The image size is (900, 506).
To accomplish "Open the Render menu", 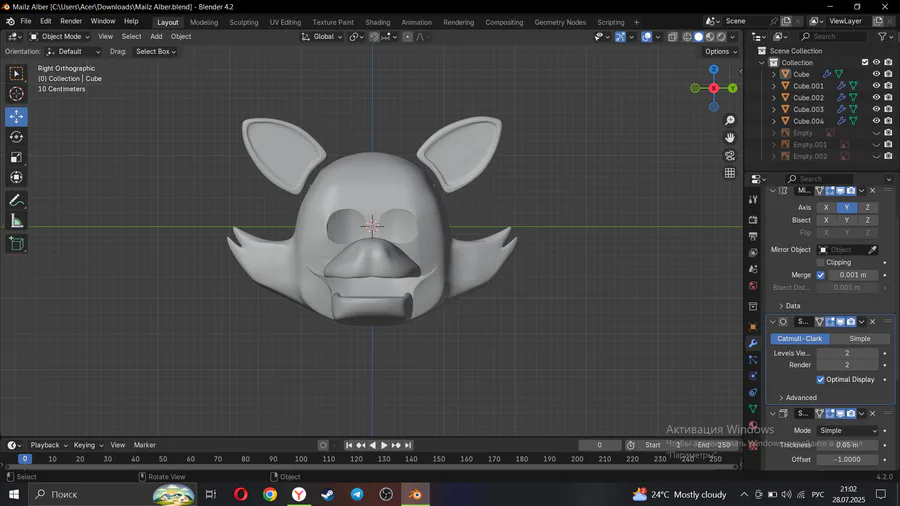I will (71, 21).
